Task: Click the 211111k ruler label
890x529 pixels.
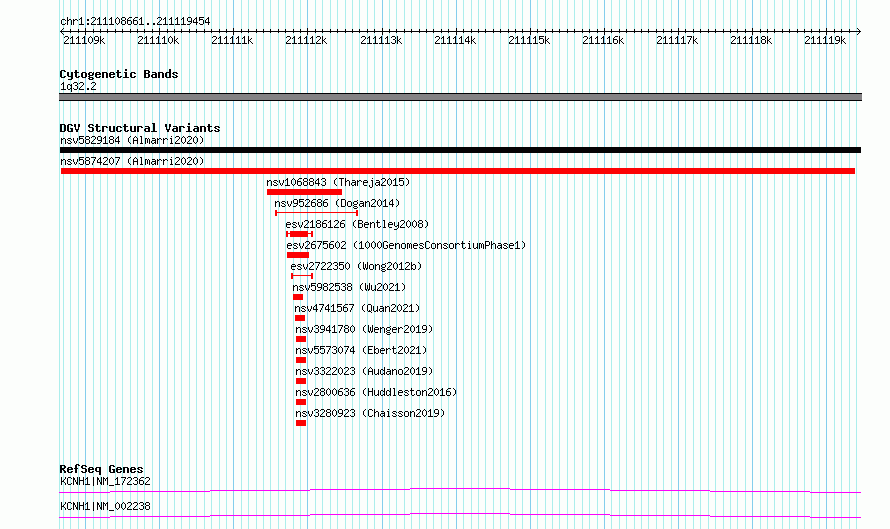Action: click(x=232, y=40)
